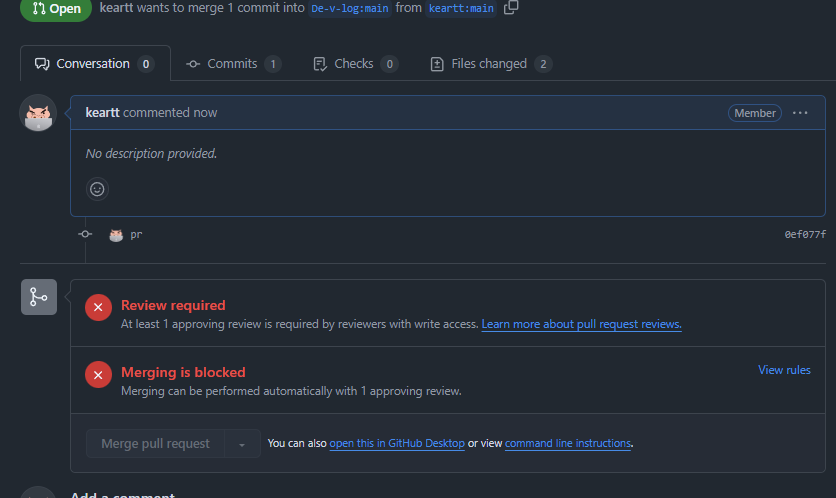Click the Member badge on the comment
Viewport: 836px width, 498px height.
click(754, 113)
